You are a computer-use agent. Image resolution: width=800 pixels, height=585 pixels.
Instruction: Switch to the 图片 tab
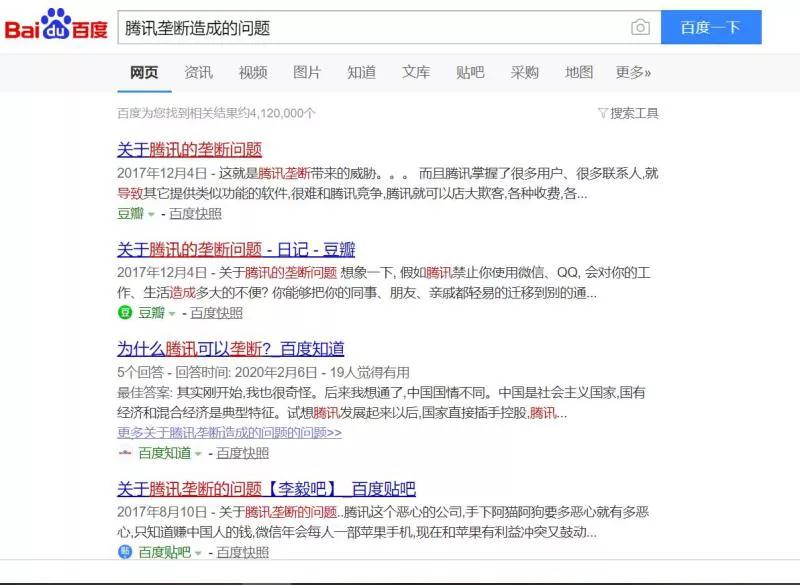tap(307, 72)
